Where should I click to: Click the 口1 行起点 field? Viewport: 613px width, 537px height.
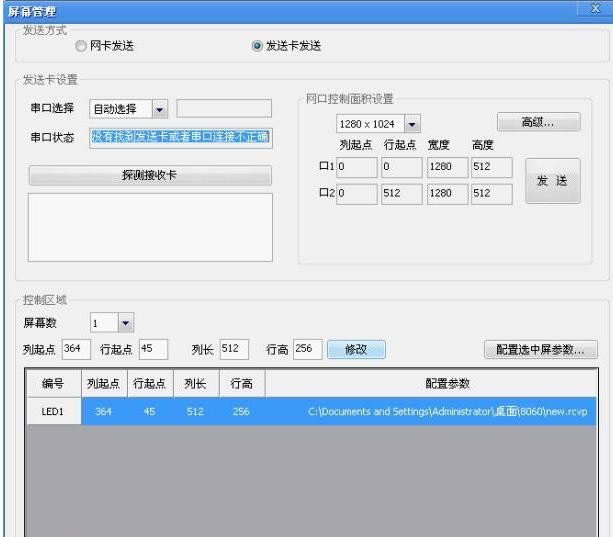401,167
